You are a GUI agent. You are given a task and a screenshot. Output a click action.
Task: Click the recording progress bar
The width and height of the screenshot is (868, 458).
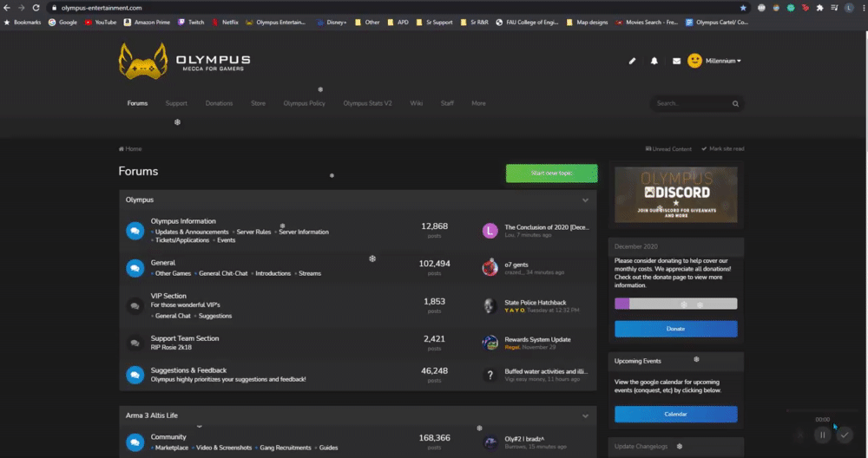(x=822, y=411)
